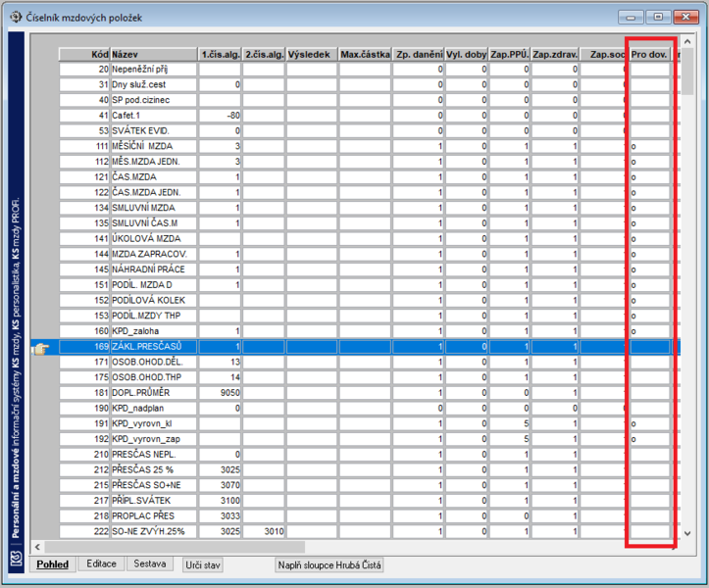The image size is (709, 588).
Task: Open the Sestava tab
Action: [x=150, y=563]
